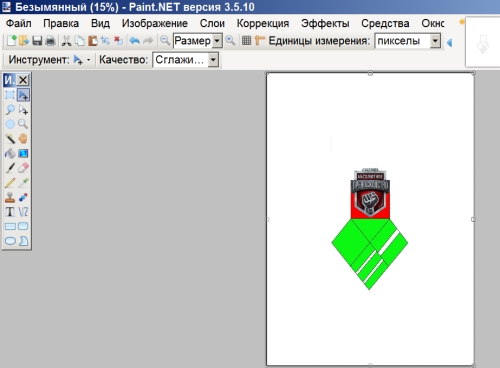Screen dimensions: 500x368
Task: Open the Файл menu
Action: coord(19,23)
